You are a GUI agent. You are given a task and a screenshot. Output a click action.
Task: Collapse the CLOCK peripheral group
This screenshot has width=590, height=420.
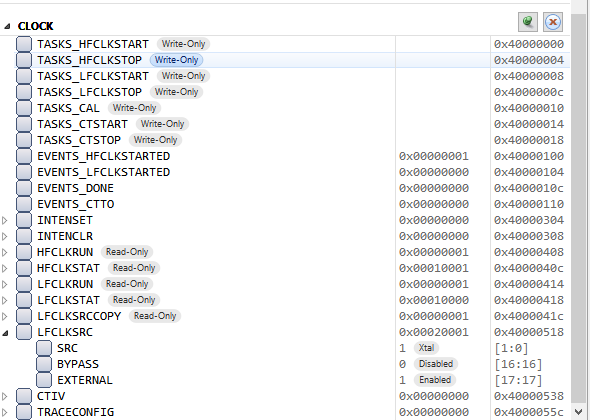coord(7,26)
